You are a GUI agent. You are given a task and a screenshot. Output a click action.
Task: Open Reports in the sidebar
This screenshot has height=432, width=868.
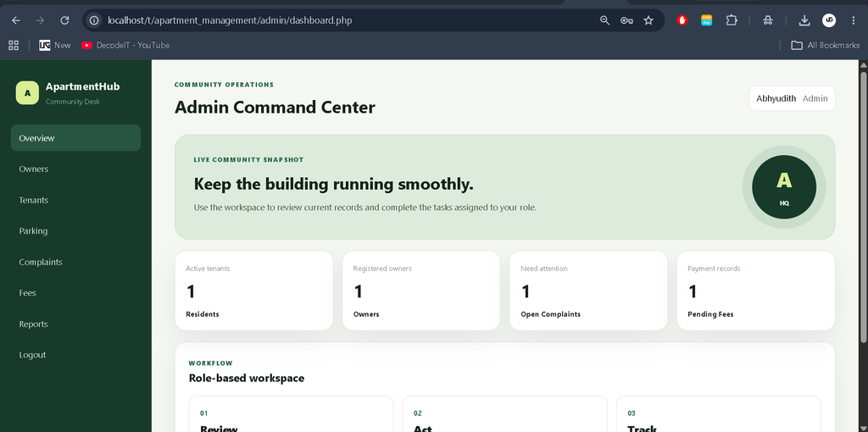click(75, 324)
